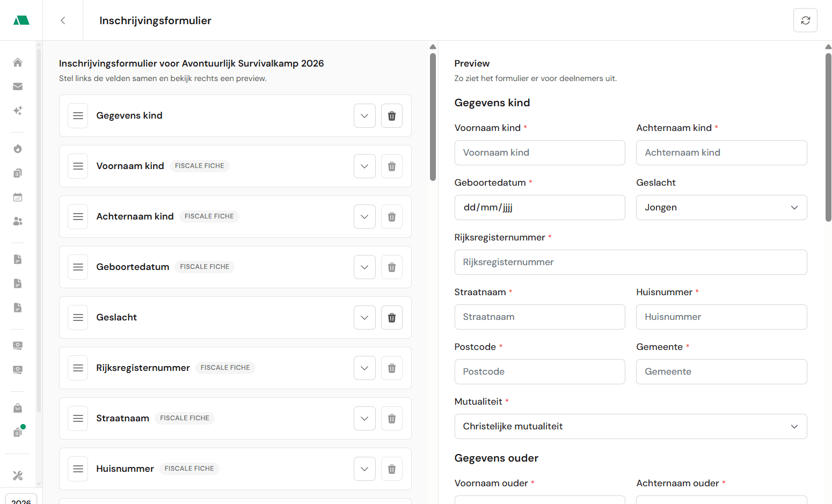Click drag handle of Geboortedatum row
Screen dimensions: 832x504
[78, 267]
